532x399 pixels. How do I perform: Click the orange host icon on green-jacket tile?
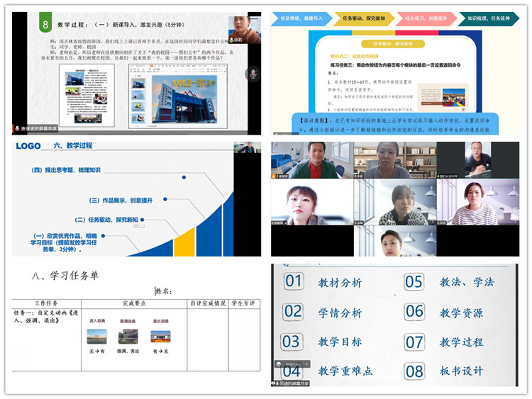[274, 176]
